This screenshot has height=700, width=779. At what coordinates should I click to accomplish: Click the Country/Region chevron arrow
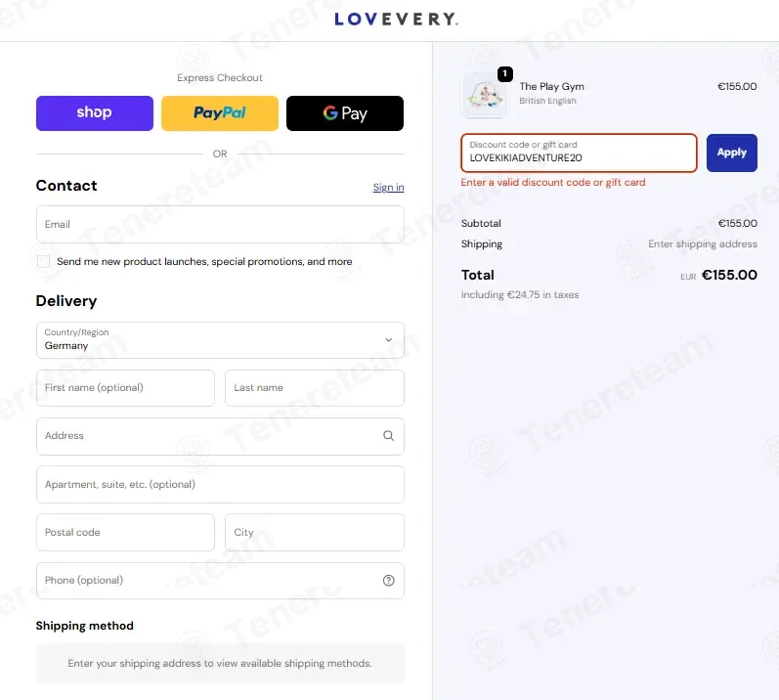coord(388,340)
